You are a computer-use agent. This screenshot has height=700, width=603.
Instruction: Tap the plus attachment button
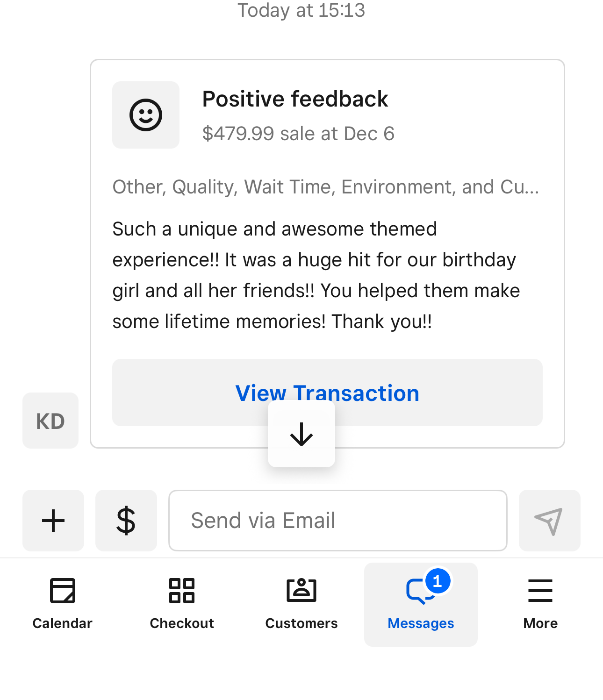tap(53, 521)
